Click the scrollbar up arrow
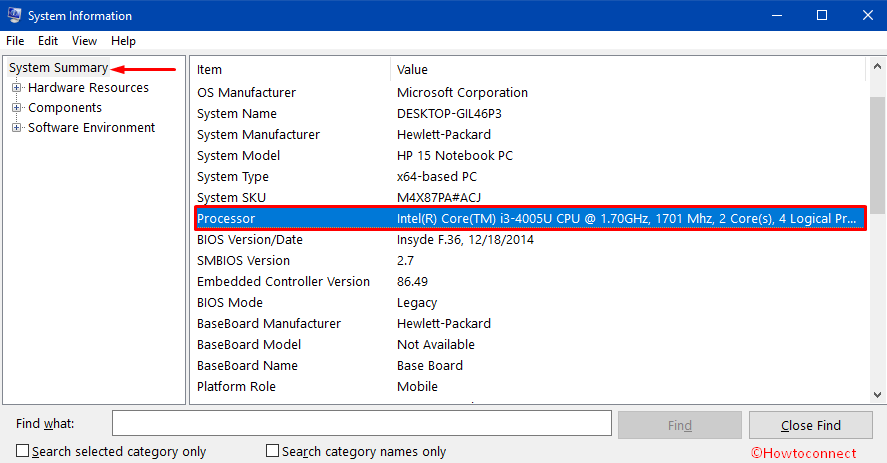This screenshot has width=887, height=463. 877,66
